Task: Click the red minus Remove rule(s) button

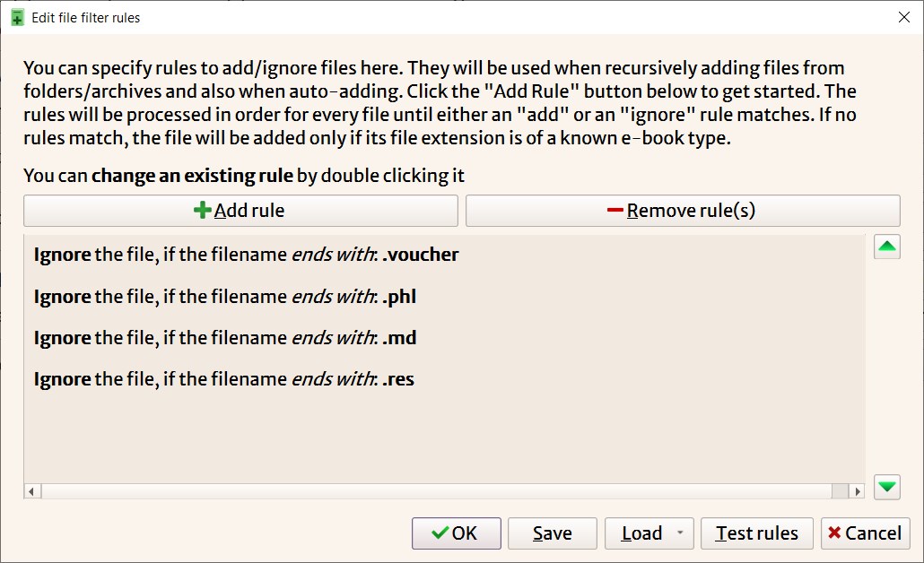Action: click(682, 211)
